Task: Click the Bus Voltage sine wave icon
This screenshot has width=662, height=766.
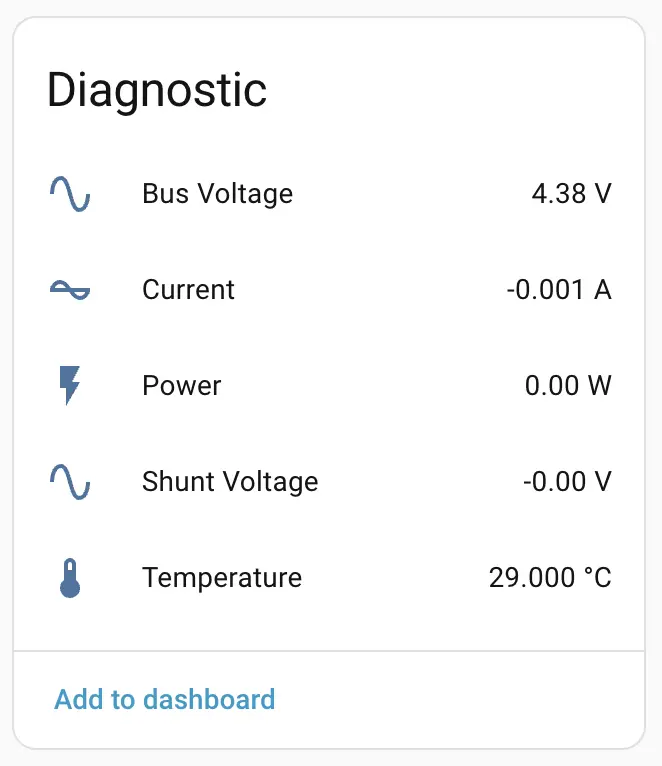Action: (70, 194)
